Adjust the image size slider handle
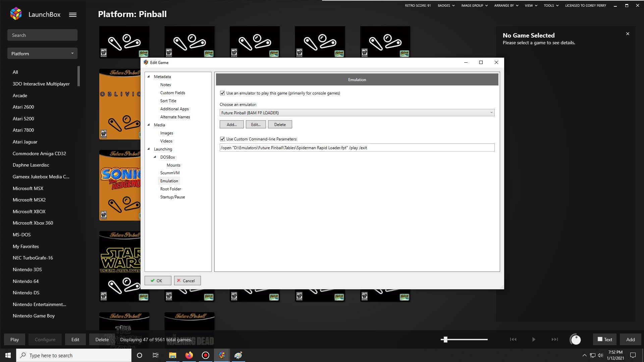644x362 pixels. point(445,340)
